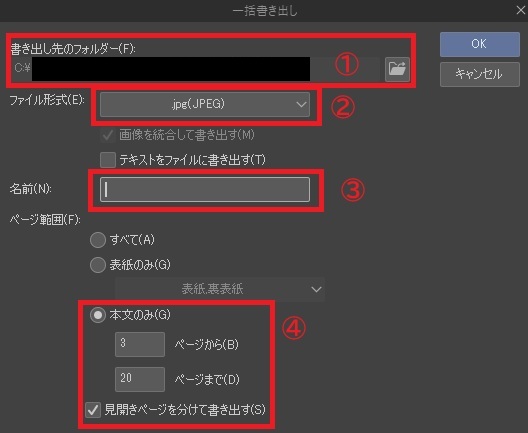Select the すべて(A) radio button

click(98, 240)
